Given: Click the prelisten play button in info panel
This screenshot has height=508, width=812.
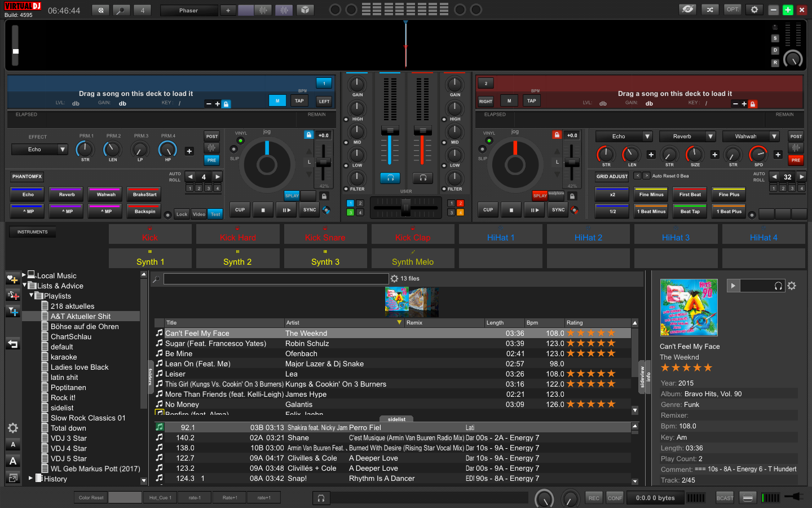Looking at the screenshot, I should click(x=733, y=286).
